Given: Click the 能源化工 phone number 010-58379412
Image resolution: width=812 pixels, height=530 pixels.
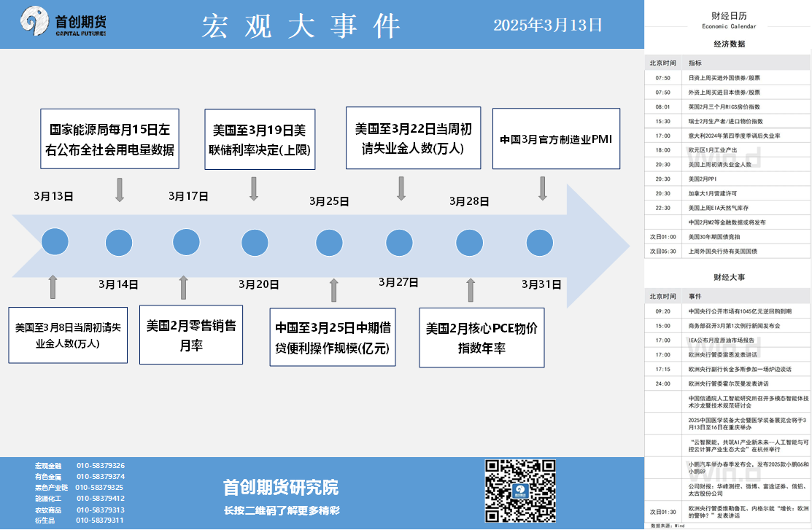Looking at the screenshot, I should [101, 499].
